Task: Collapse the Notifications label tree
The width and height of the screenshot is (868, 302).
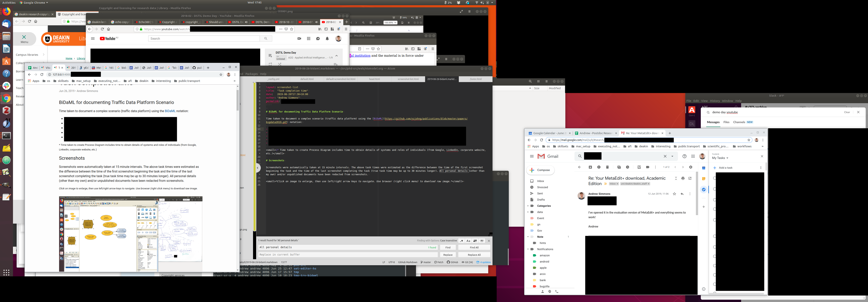Action: [528, 249]
